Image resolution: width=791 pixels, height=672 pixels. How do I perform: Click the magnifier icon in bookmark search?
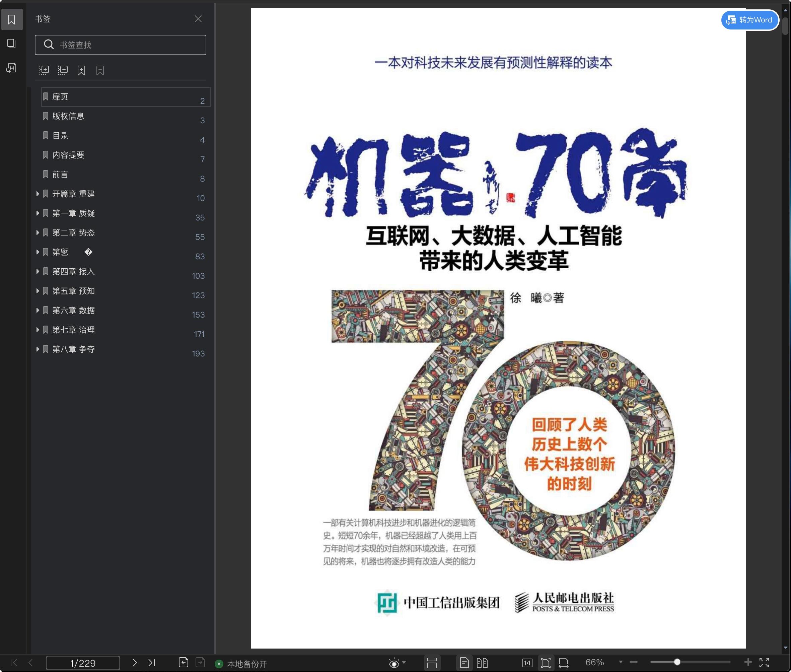pyautogui.click(x=49, y=45)
